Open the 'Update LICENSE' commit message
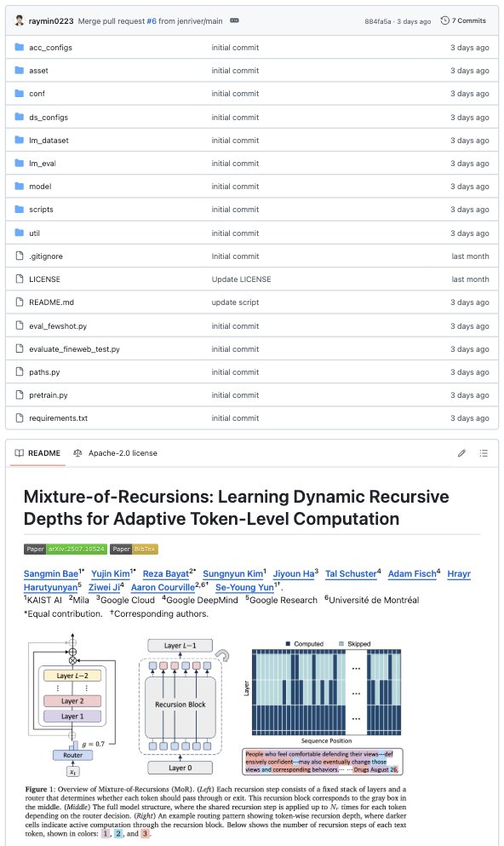 [241, 279]
